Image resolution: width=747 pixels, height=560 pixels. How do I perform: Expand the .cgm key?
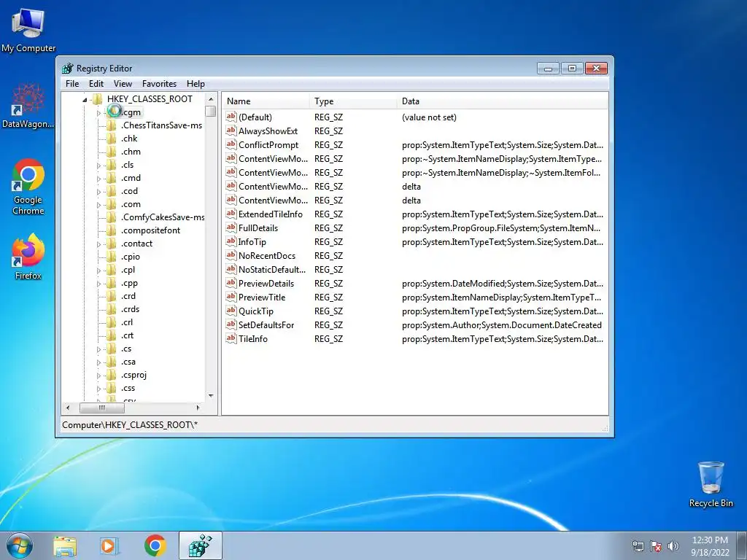tap(98, 113)
